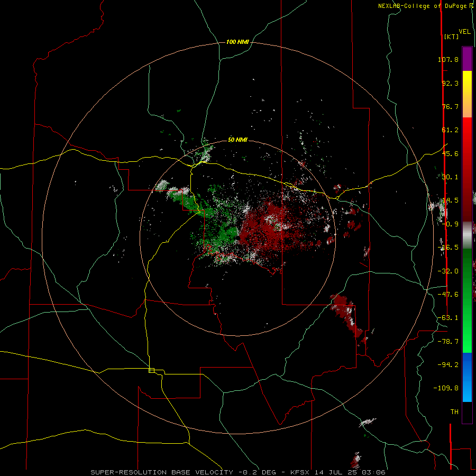Pick the blue segment of the color bar
The width and height of the screenshot is (476, 476).
coord(467,377)
